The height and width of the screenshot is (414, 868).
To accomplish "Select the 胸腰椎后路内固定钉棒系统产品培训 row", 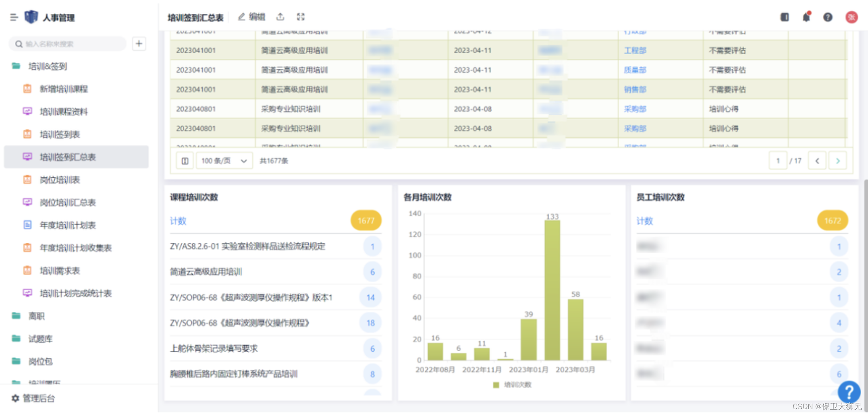I will coord(276,374).
